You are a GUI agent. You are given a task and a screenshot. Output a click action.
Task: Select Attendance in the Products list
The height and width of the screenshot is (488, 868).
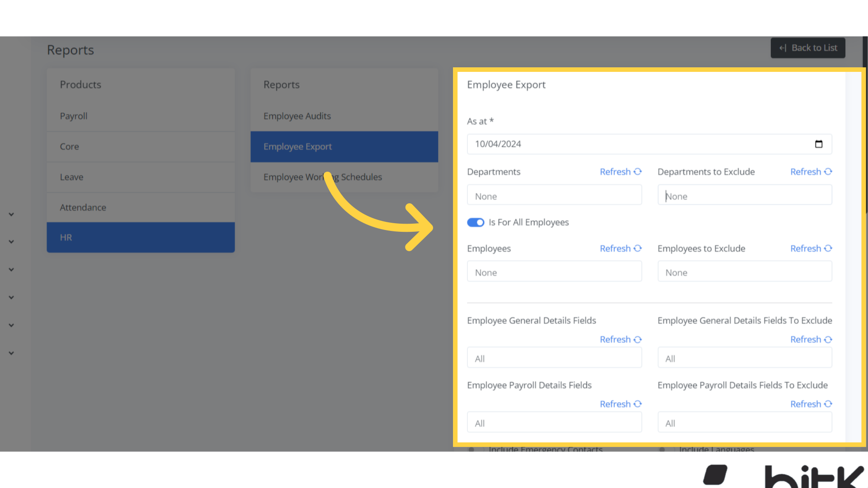tap(83, 207)
